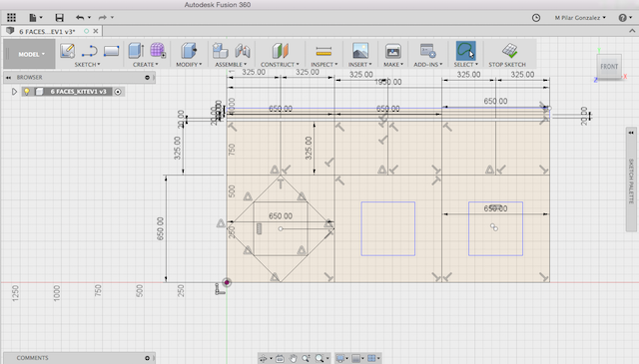Open the SKETCH dropdown menu
The height and width of the screenshot is (364, 639).
[x=87, y=65]
